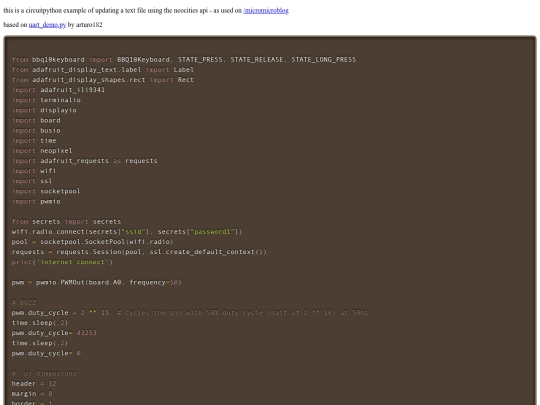Click the '# BUZZ' comment
Screen dimensions: 540x405
[x=24, y=303]
